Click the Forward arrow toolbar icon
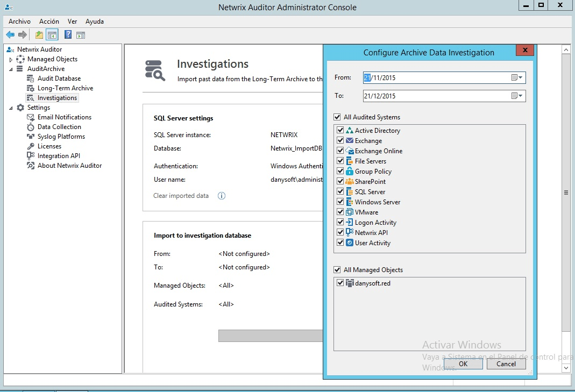 23,35
